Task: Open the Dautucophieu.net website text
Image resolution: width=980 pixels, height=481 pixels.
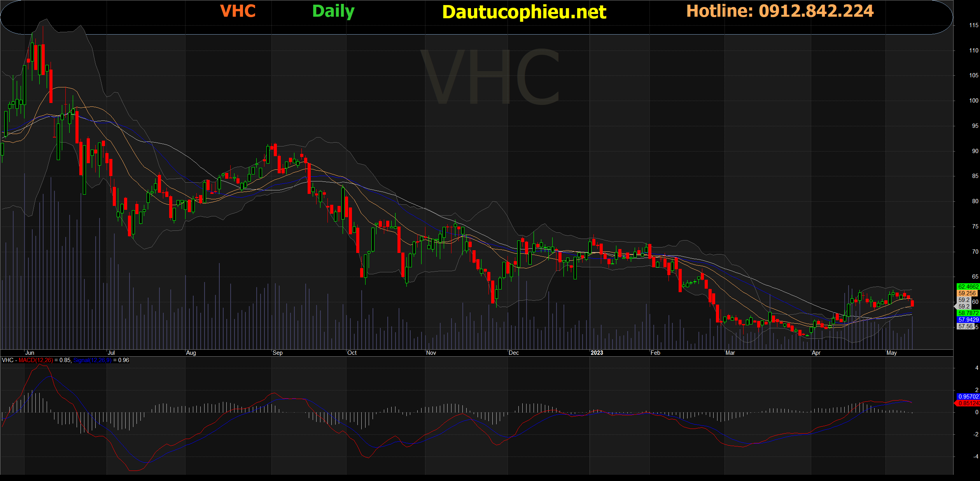Action: click(x=524, y=12)
